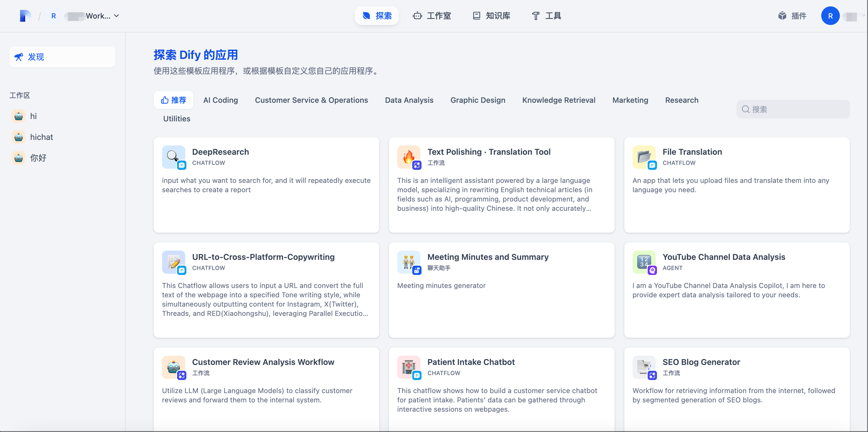This screenshot has height=432, width=868.
Task: Open Meeting Minutes and Summary title
Action: 488,257
